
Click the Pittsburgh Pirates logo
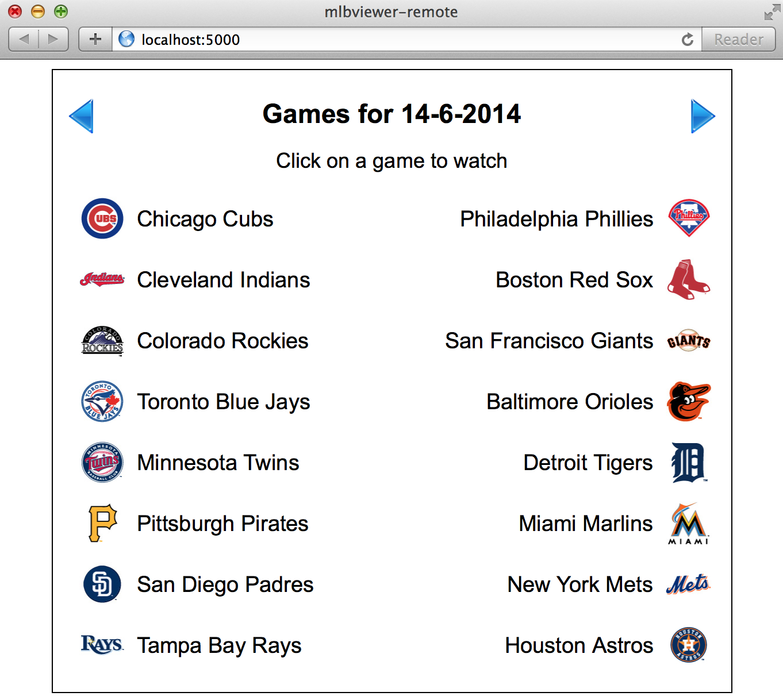[102, 523]
